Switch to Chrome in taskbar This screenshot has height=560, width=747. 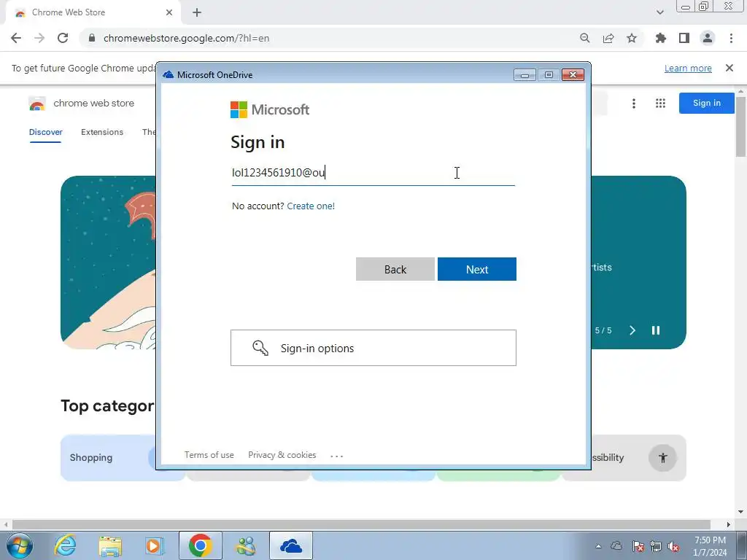pos(200,545)
